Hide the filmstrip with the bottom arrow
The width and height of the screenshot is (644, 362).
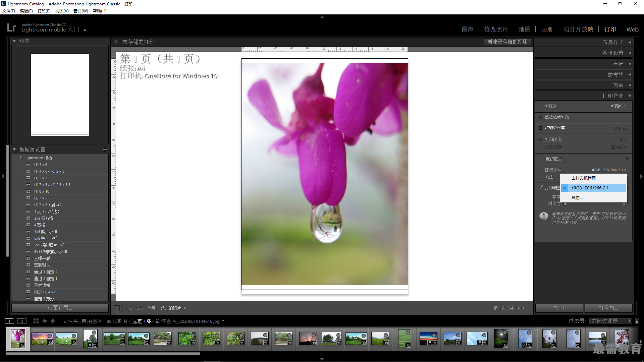coord(322,359)
